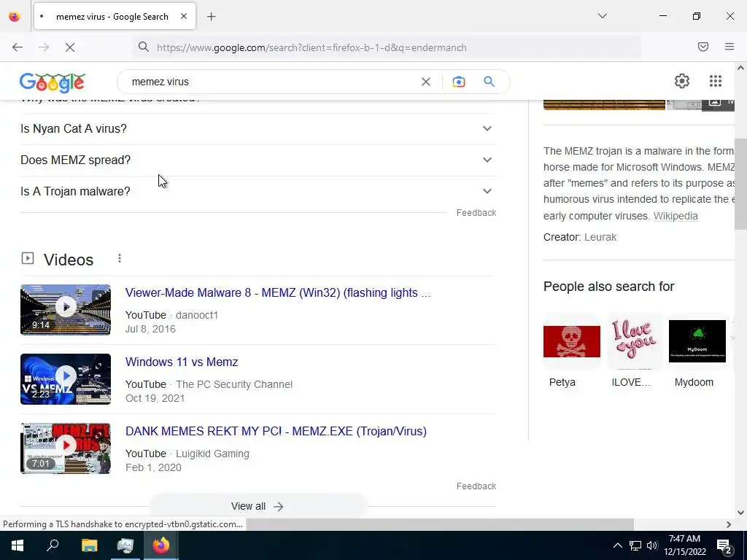Clear the Google search box

click(x=426, y=82)
